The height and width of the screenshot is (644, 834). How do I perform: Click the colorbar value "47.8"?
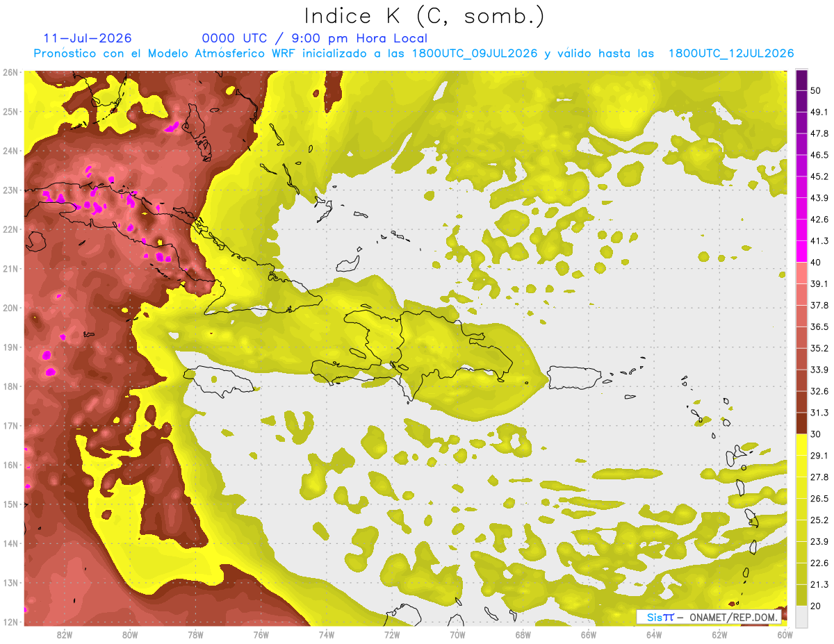[819, 133]
